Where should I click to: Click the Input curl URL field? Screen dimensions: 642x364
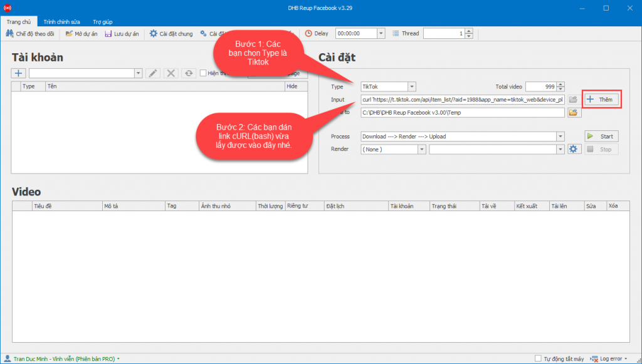[x=463, y=100]
